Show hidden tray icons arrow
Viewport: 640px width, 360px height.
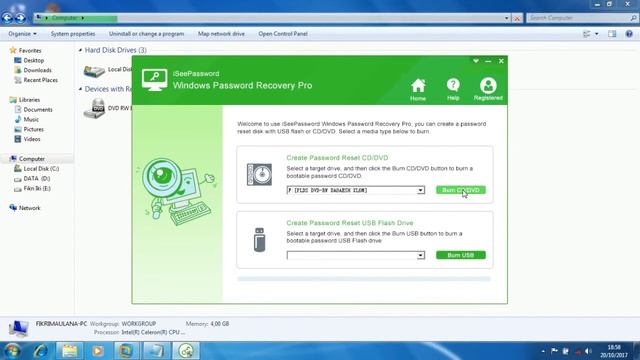543,351
